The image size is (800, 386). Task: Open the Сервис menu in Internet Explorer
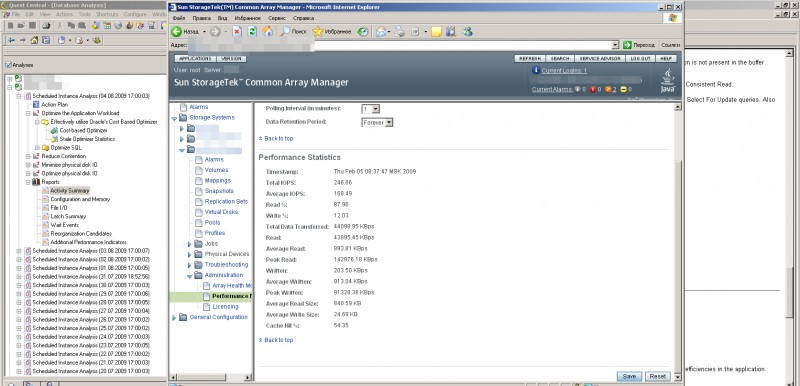pos(277,18)
